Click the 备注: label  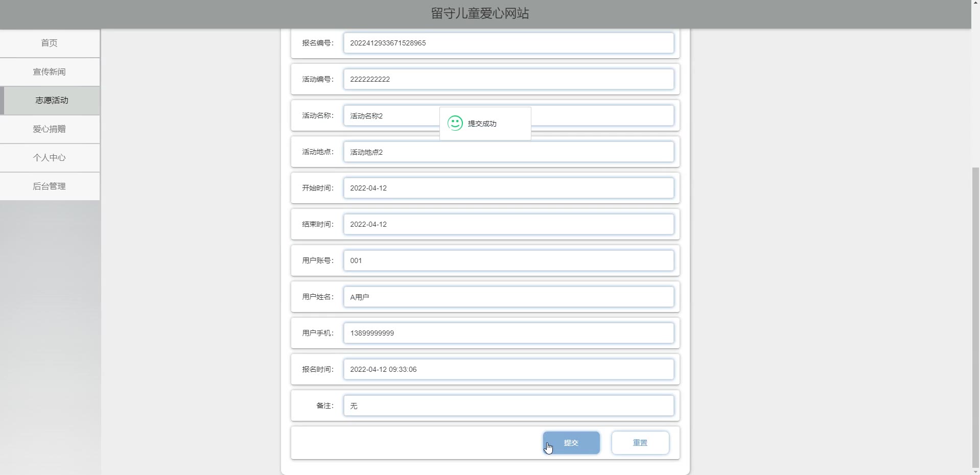coord(325,406)
